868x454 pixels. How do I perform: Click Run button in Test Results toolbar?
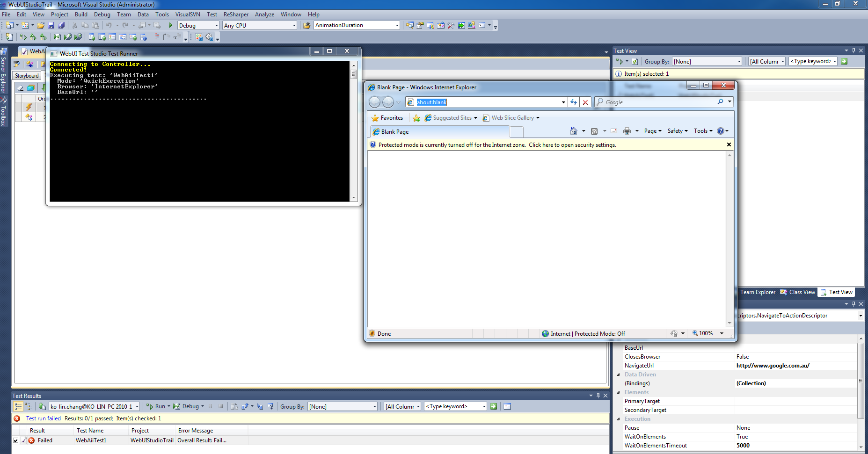coord(156,406)
